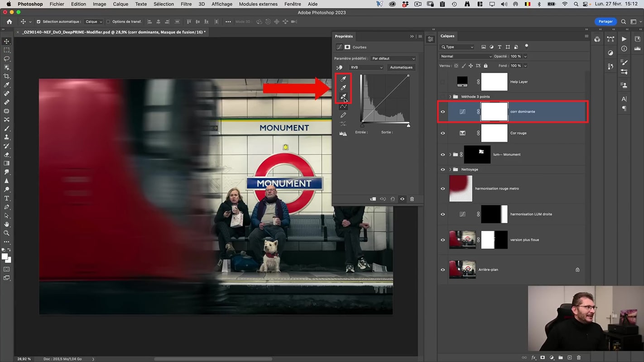Toggle adjustment visibility eye in Properties footer
Screen dimensions: 644x362
[402, 199]
